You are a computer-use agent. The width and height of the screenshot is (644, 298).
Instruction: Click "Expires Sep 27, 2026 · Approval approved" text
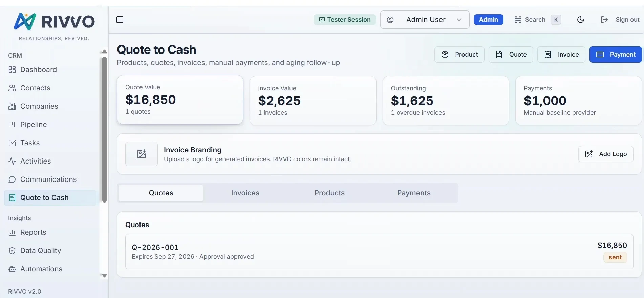(x=193, y=257)
